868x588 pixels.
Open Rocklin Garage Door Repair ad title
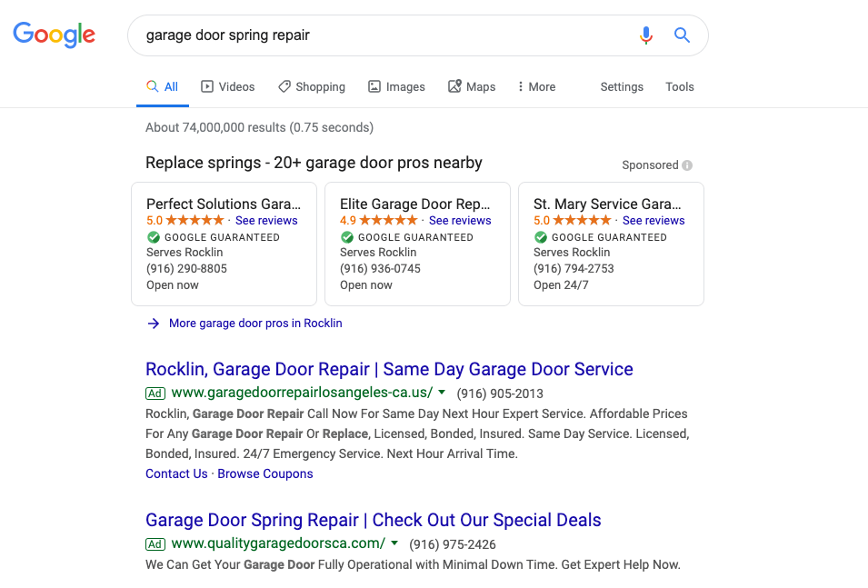389,369
